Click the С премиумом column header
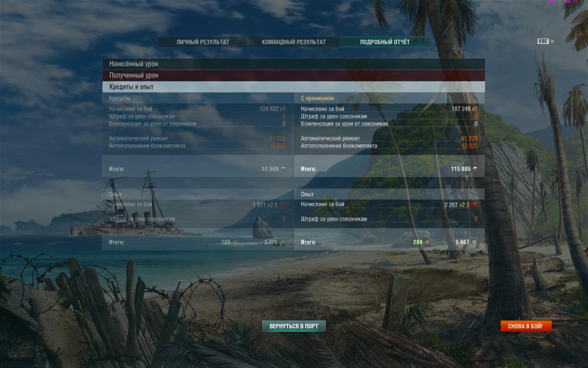Image resolution: width=588 pixels, height=368 pixels. tap(317, 99)
